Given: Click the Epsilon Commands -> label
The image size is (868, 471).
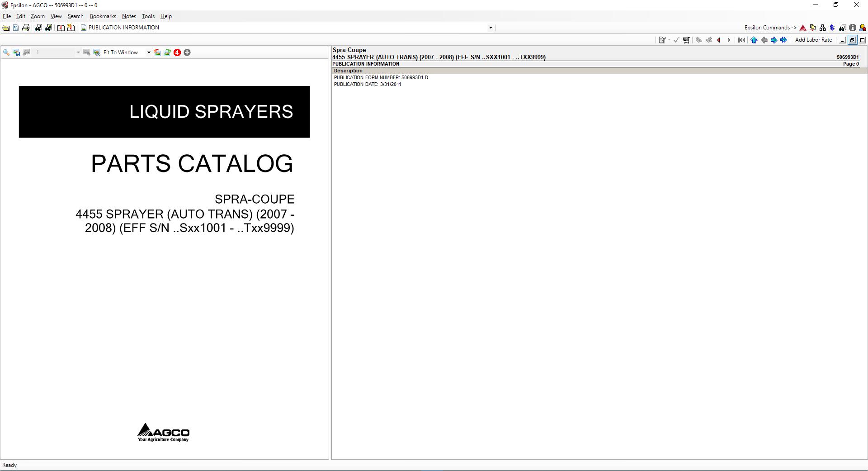Looking at the screenshot, I should pyautogui.click(x=770, y=28).
